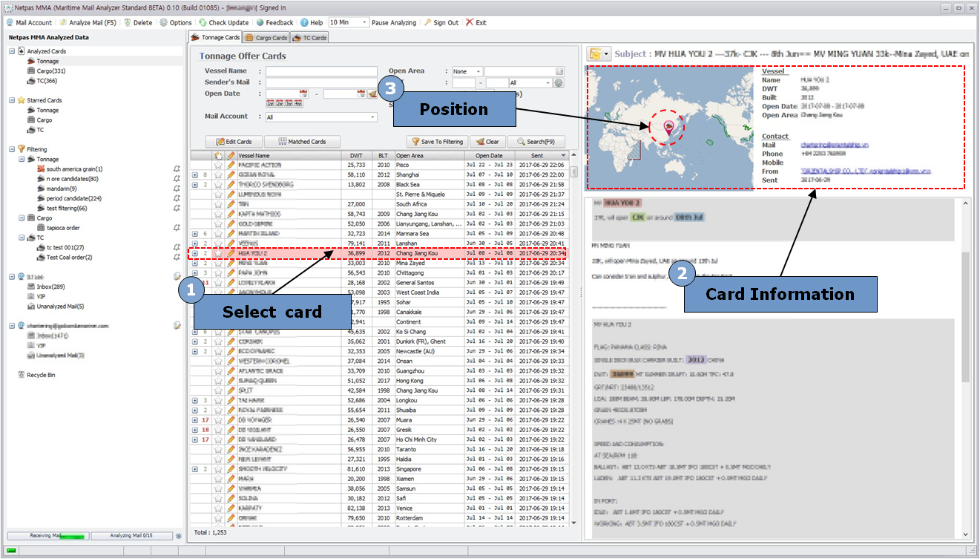The height and width of the screenshot is (559, 980).
Task: Star the Shanghai open area vessel row
Action: pyautogui.click(x=218, y=174)
